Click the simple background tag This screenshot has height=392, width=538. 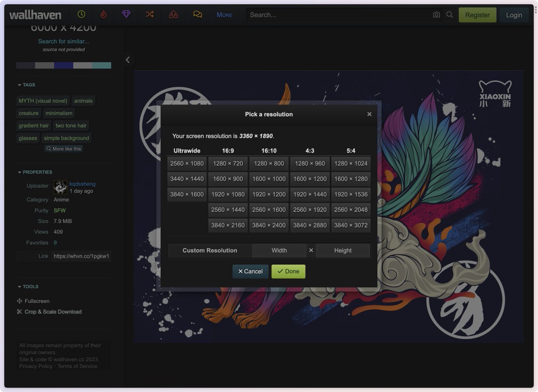(67, 138)
